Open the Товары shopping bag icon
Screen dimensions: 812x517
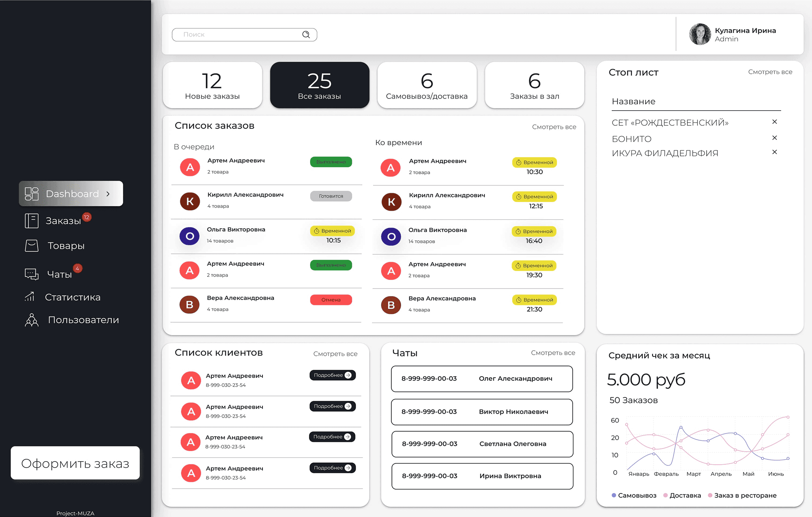click(x=31, y=246)
